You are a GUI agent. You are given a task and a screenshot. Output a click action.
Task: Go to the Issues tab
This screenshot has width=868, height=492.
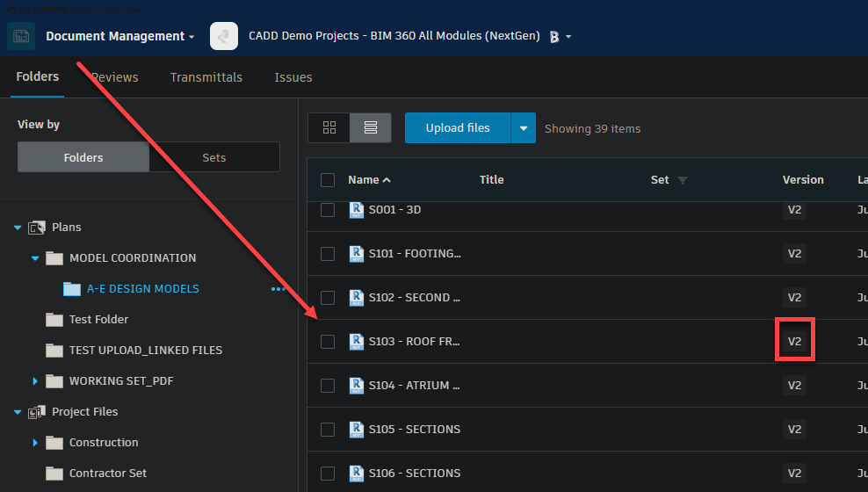click(293, 77)
